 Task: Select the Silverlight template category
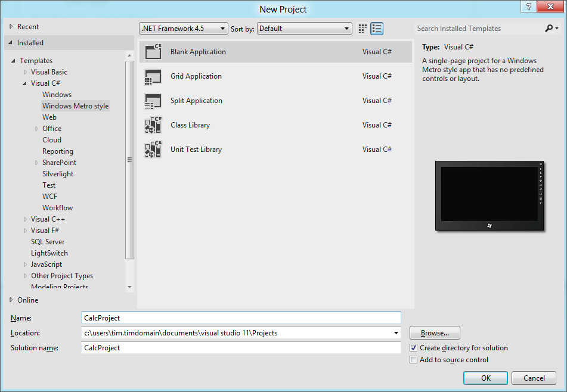tap(57, 174)
